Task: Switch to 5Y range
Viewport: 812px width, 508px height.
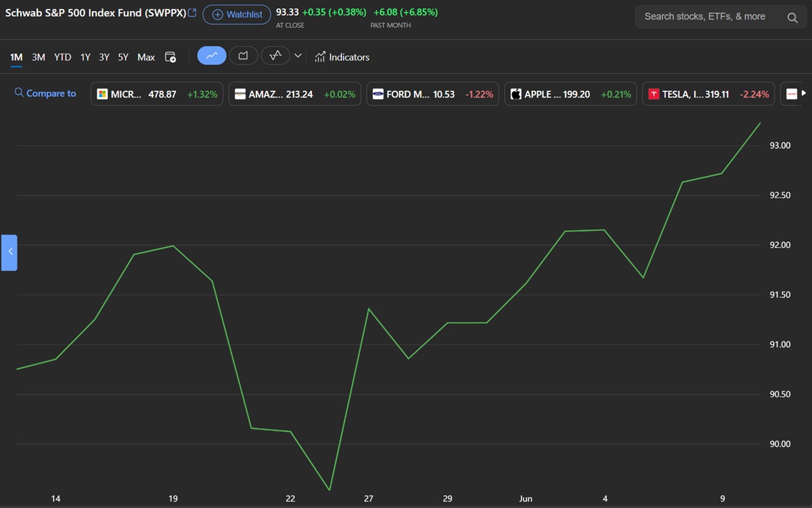Action: tap(123, 58)
